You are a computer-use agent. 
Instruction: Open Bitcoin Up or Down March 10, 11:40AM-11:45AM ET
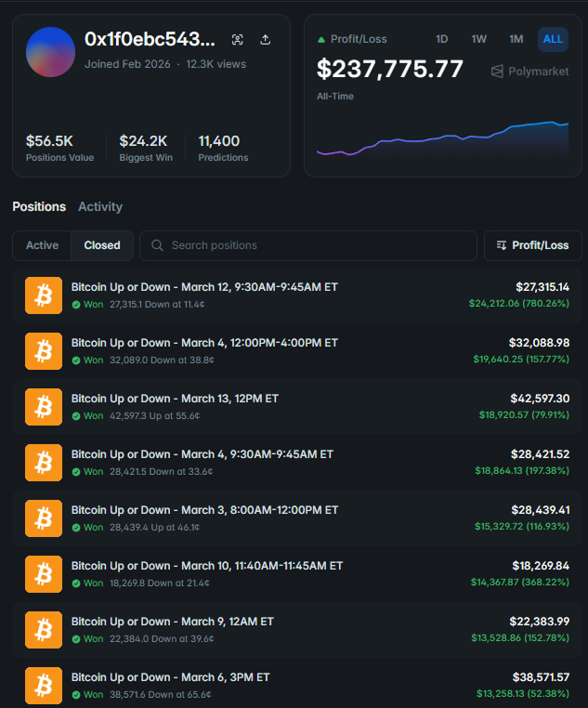click(207, 566)
